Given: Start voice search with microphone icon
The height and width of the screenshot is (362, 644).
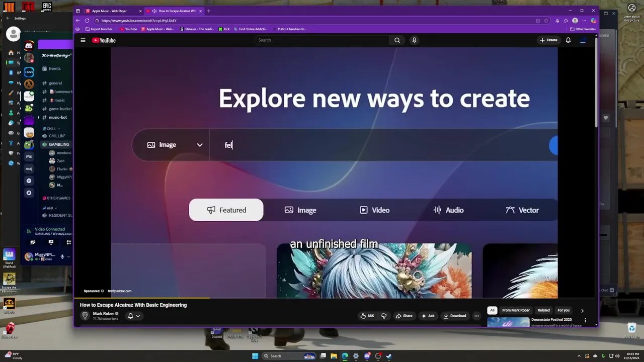Looking at the screenshot, I should (x=414, y=40).
